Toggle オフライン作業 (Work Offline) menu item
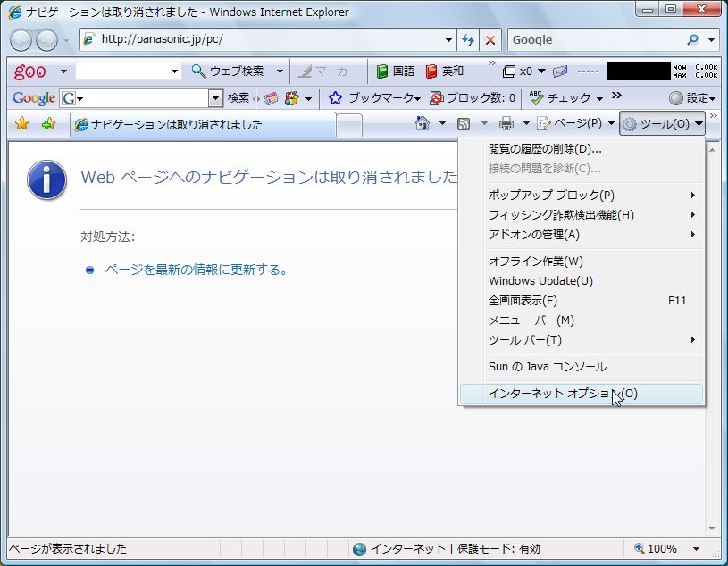728x566 pixels. tap(535, 262)
